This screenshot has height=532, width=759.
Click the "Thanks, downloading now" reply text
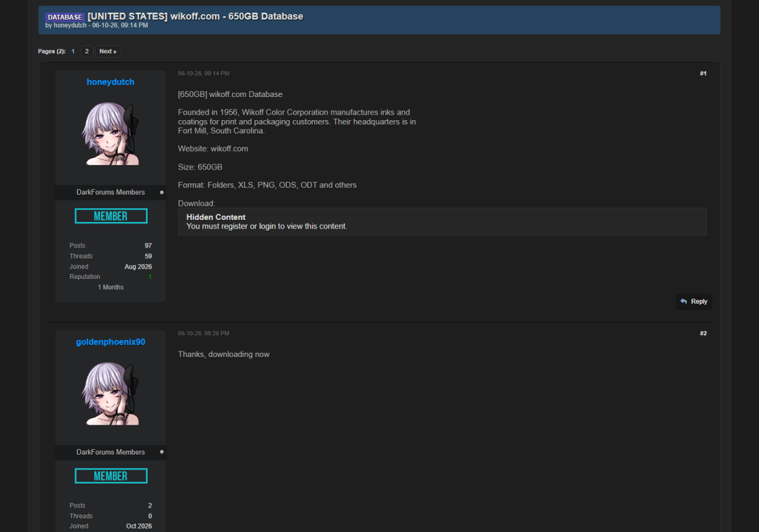(223, 354)
